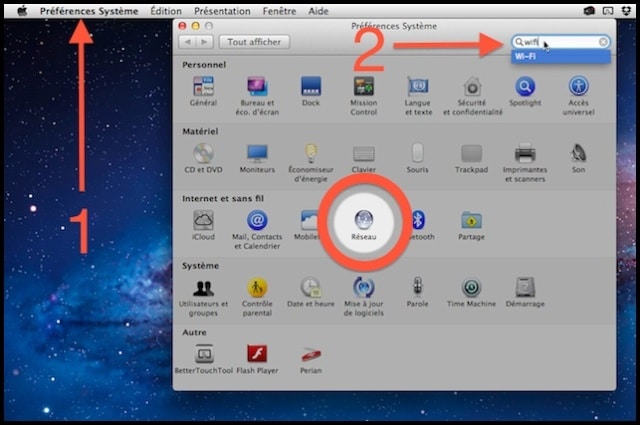The image size is (640, 425).
Task: Open Langue et texte preferences
Action: tap(418, 96)
